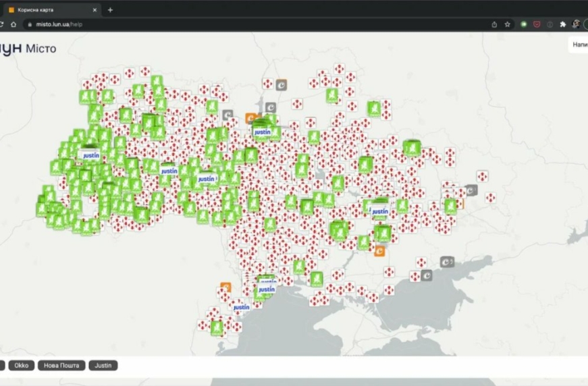Click the orange marker south of Zaporizhzhia
588x386 pixels.
tap(379, 252)
